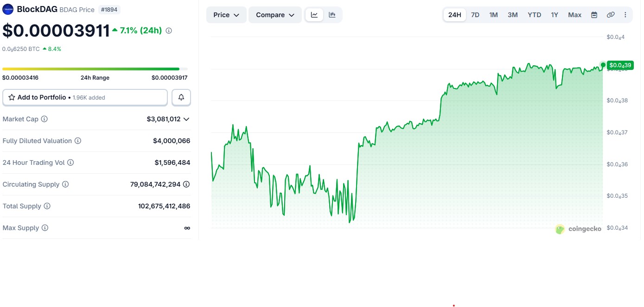The image size is (644, 307).
Task: Click info icon beside Total Supply
Action: pos(47,206)
